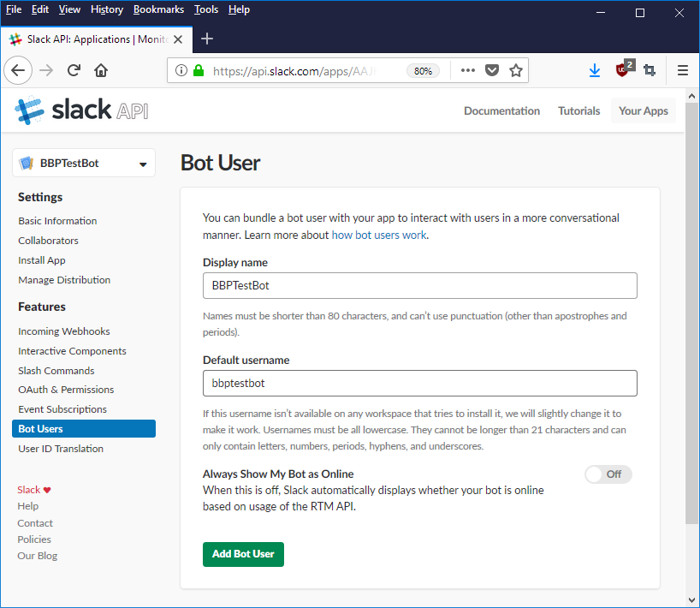The width and height of the screenshot is (700, 608).
Task: Open page actions three-dot menu
Action: click(467, 70)
